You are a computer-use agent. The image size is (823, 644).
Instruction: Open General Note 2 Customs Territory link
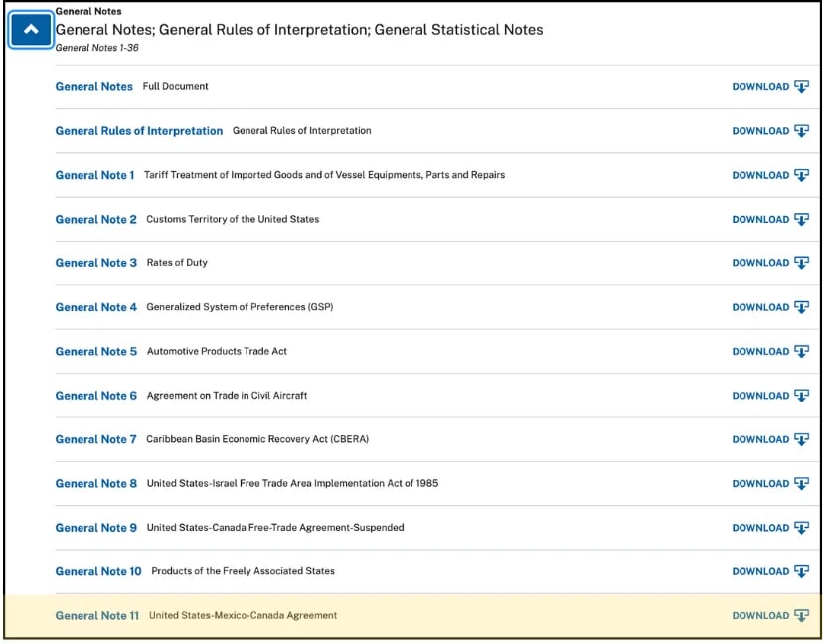pyautogui.click(x=95, y=220)
